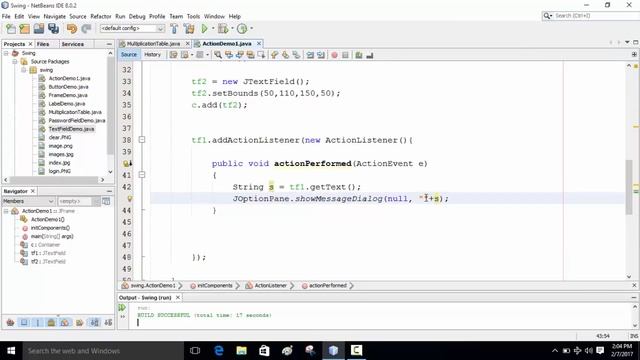Select TextFieldDemo.java in Projects tree
The height and width of the screenshot is (360, 640).
[x=71, y=129]
